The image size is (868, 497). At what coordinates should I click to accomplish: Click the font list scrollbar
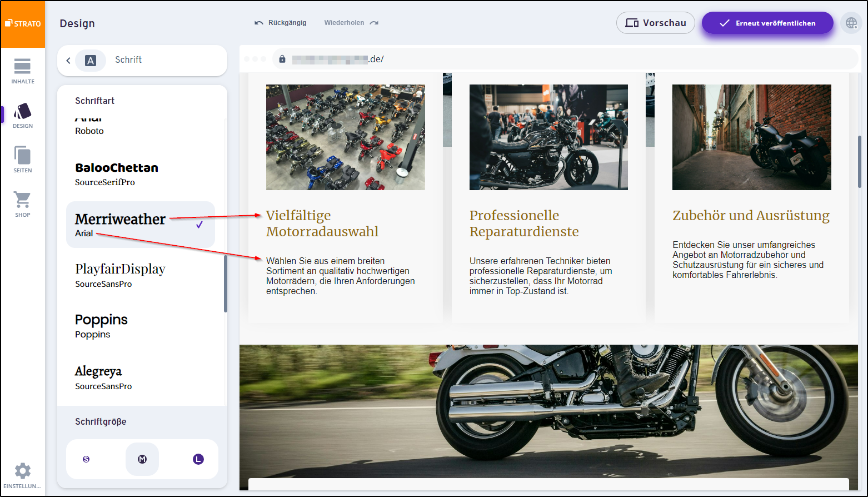[x=225, y=284]
